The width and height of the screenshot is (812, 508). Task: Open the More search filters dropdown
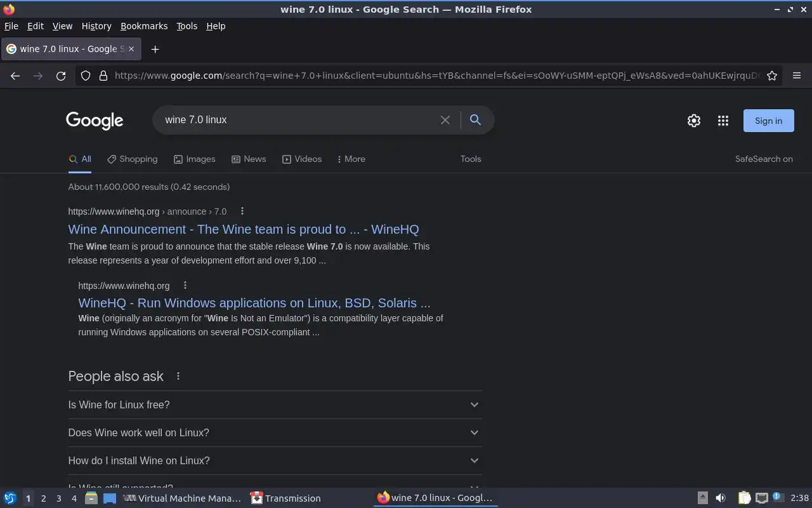351,159
